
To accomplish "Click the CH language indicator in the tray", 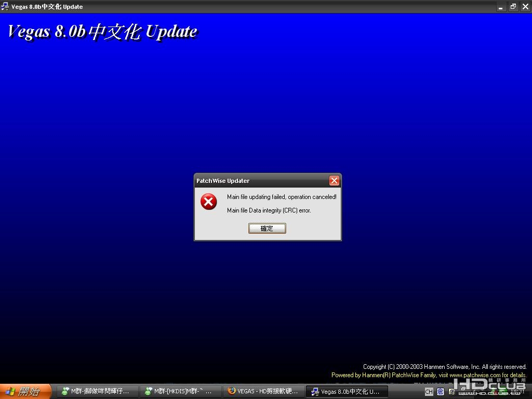I will click(429, 392).
